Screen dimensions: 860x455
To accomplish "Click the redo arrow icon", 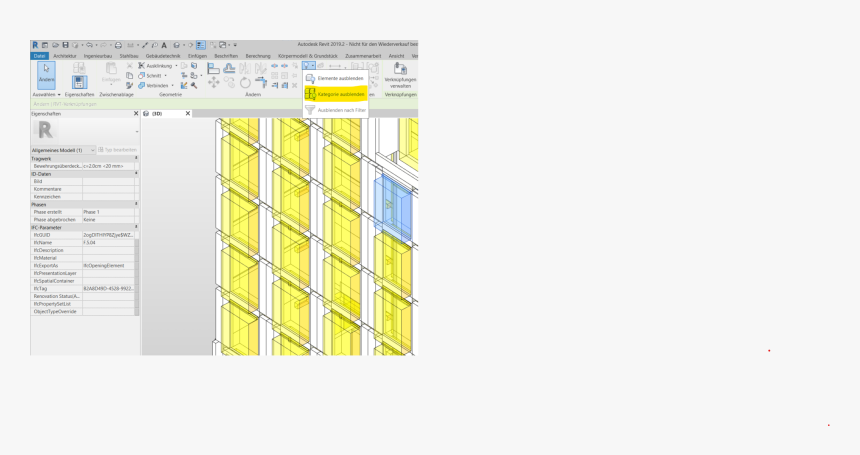I will pos(104,45).
